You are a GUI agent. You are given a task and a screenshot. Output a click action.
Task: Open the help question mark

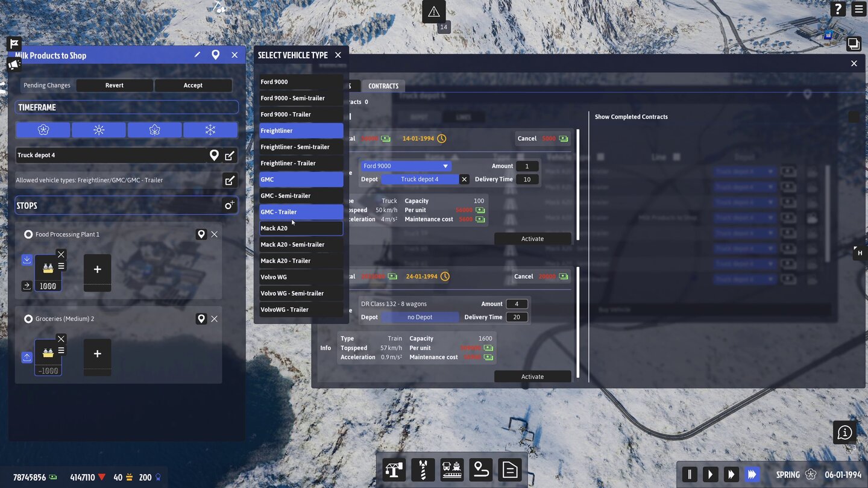tap(838, 9)
